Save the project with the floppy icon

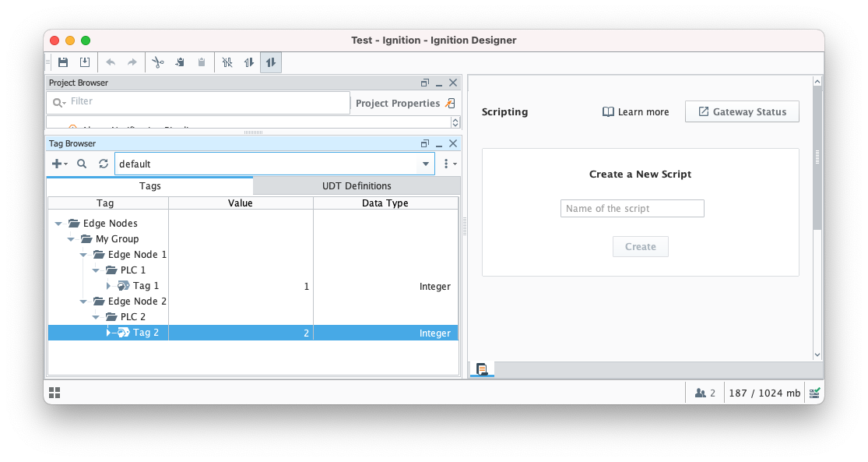pyautogui.click(x=63, y=62)
